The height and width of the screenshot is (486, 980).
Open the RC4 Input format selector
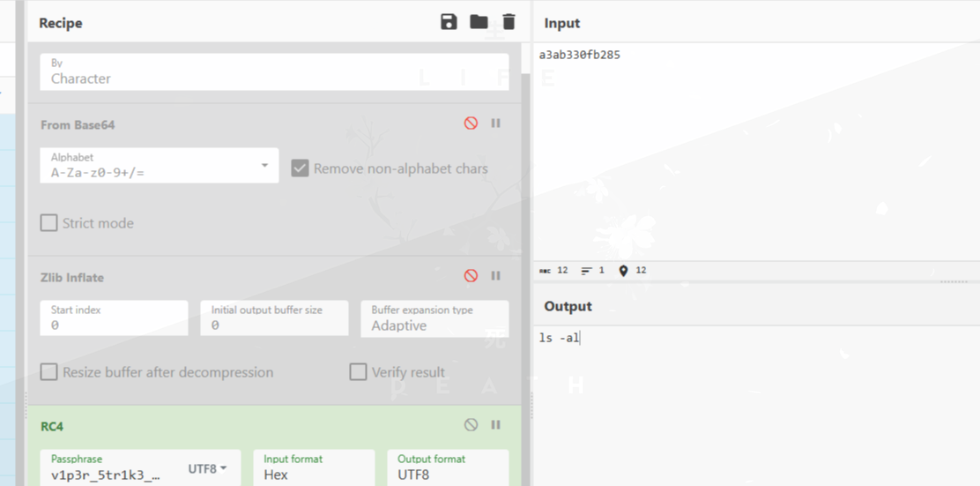[314, 468]
